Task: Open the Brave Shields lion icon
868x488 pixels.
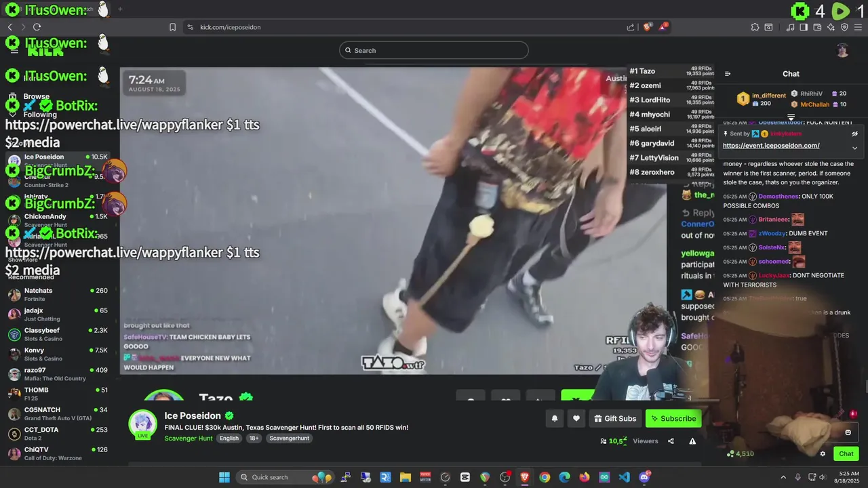Action: 648,27
